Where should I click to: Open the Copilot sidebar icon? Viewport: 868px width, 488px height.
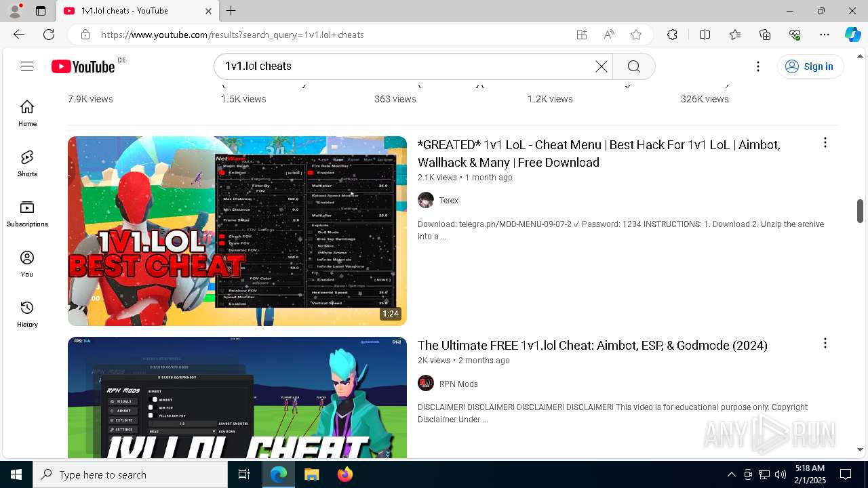tap(852, 35)
